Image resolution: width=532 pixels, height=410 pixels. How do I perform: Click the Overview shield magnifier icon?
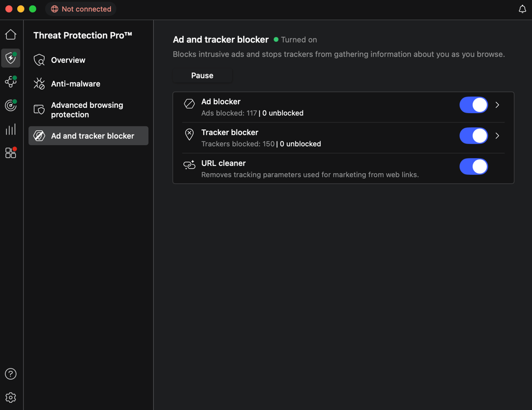(39, 60)
